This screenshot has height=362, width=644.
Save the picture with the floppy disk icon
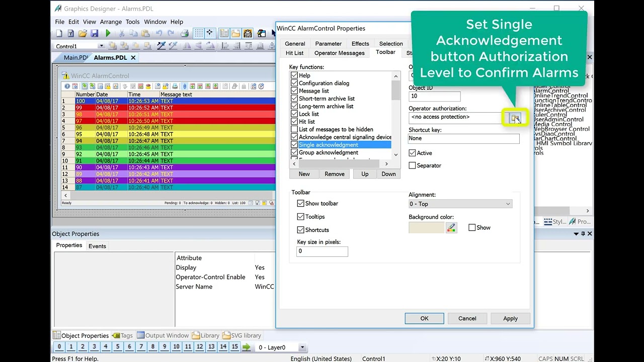[x=94, y=34]
